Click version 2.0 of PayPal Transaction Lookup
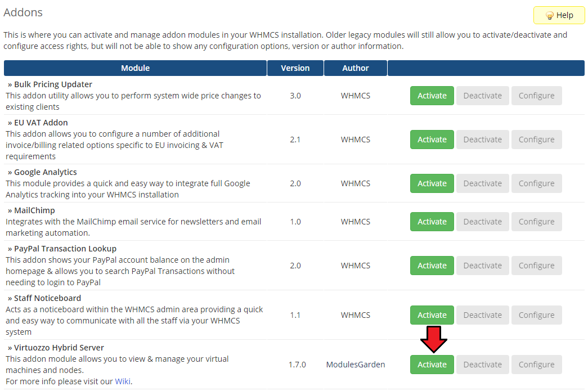The image size is (588, 391). [295, 266]
